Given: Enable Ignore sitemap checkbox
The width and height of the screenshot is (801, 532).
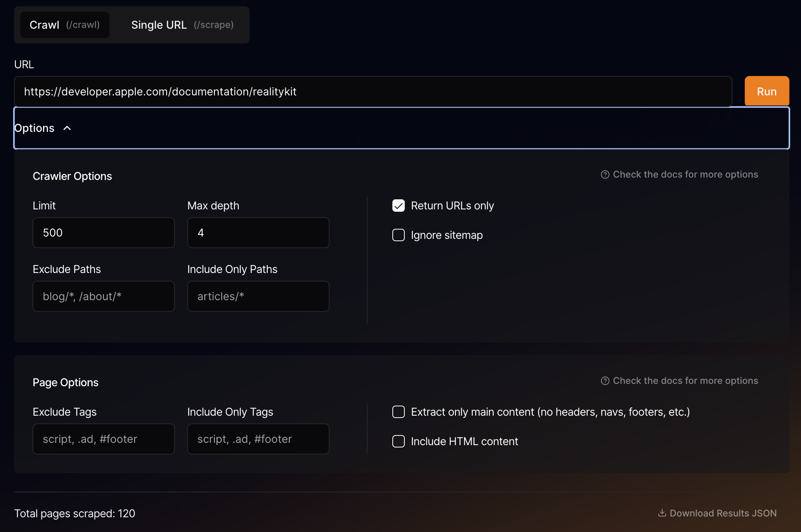Looking at the screenshot, I should [399, 235].
